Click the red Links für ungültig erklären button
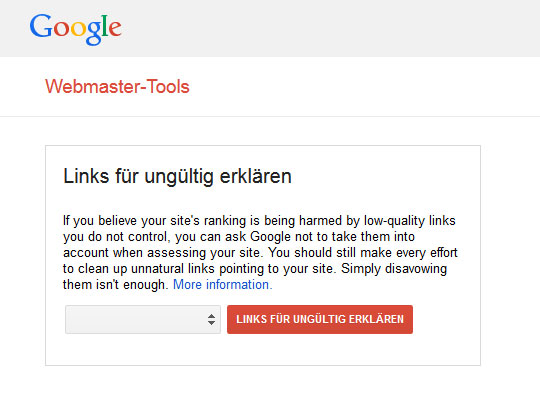Screen dimensions: 540x412 [x=320, y=319]
